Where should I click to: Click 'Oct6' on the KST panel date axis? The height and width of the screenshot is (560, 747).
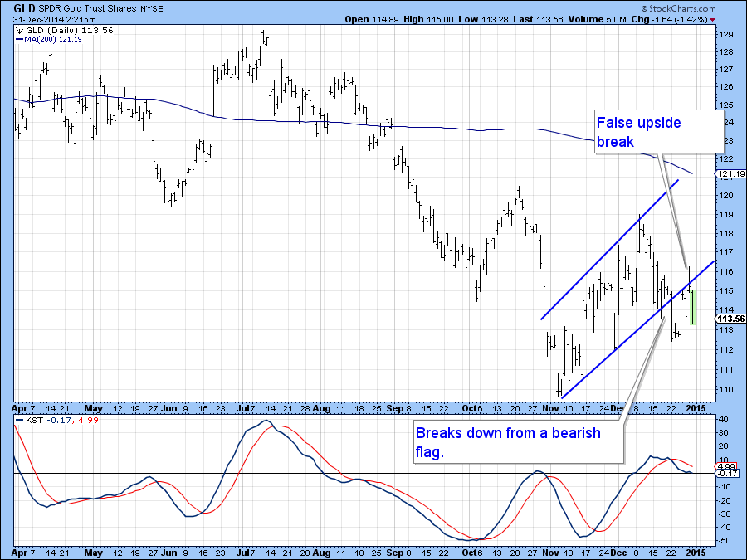[473, 553]
